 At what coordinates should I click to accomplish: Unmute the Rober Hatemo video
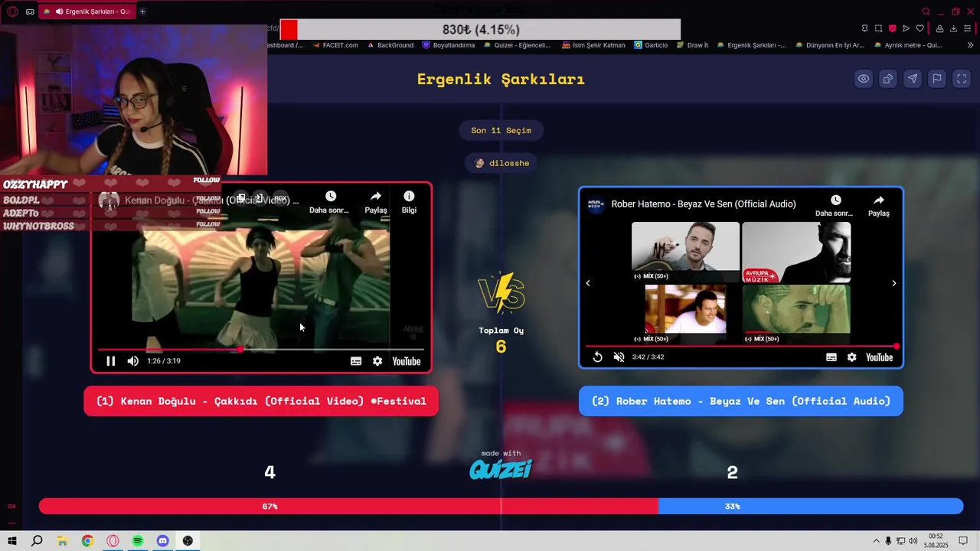tap(619, 357)
